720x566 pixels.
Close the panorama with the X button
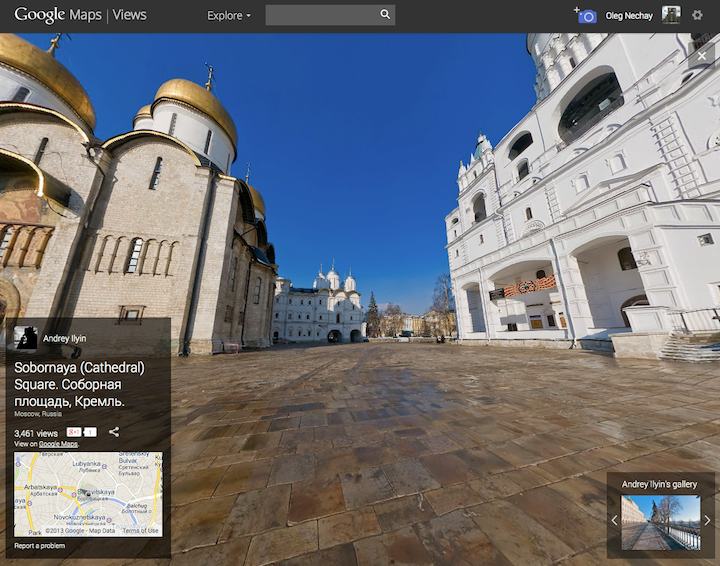(x=701, y=57)
